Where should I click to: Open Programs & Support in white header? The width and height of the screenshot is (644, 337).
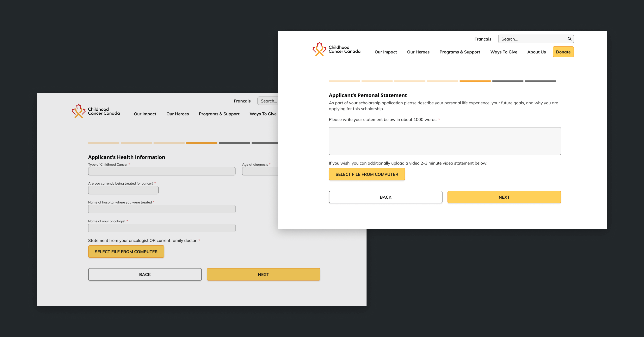[x=459, y=52]
